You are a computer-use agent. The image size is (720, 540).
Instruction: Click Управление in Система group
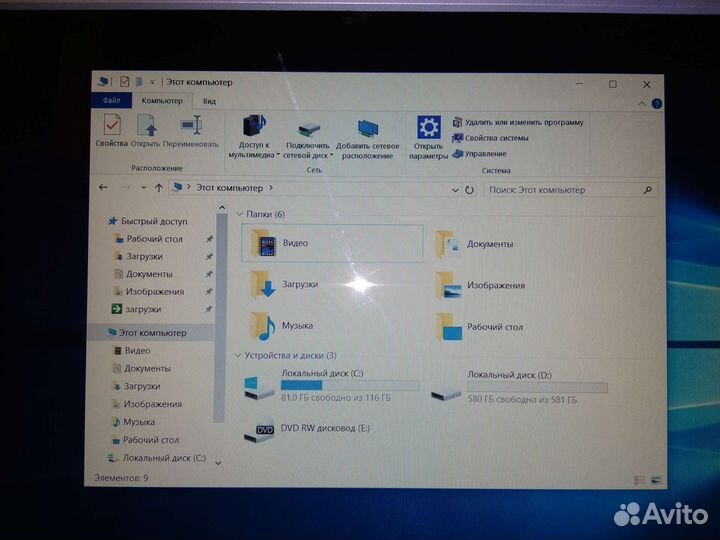480,154
